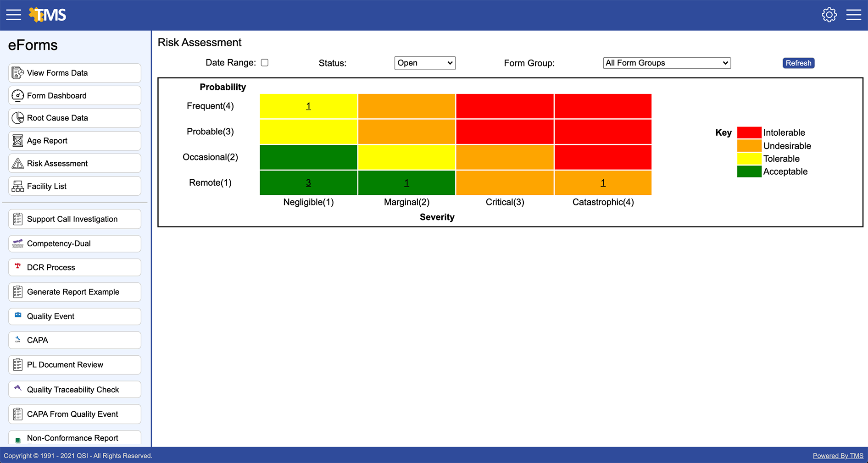Open the settings gear in the top bar
Viewport: 868px width, 463px height.
coord(829,14)
